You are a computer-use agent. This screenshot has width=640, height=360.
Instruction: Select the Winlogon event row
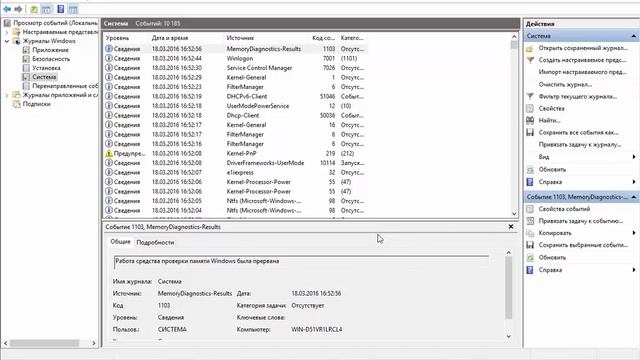(x=235, y=58)
